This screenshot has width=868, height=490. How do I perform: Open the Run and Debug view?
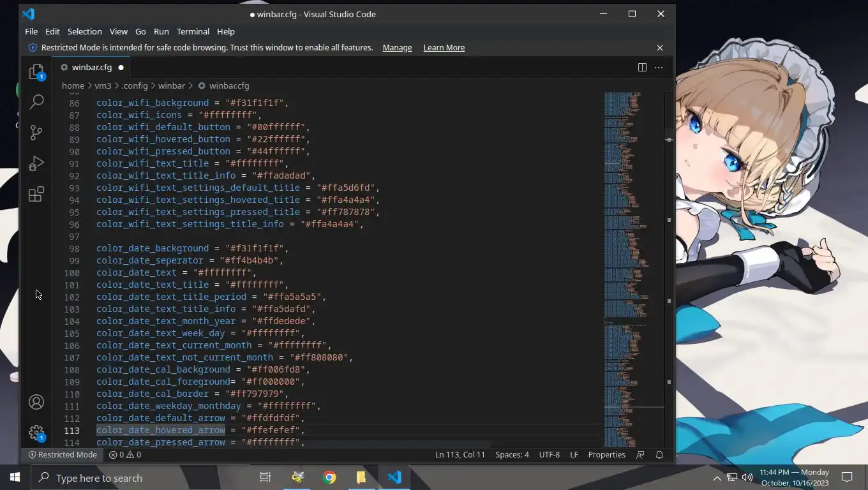coord(36,163)
